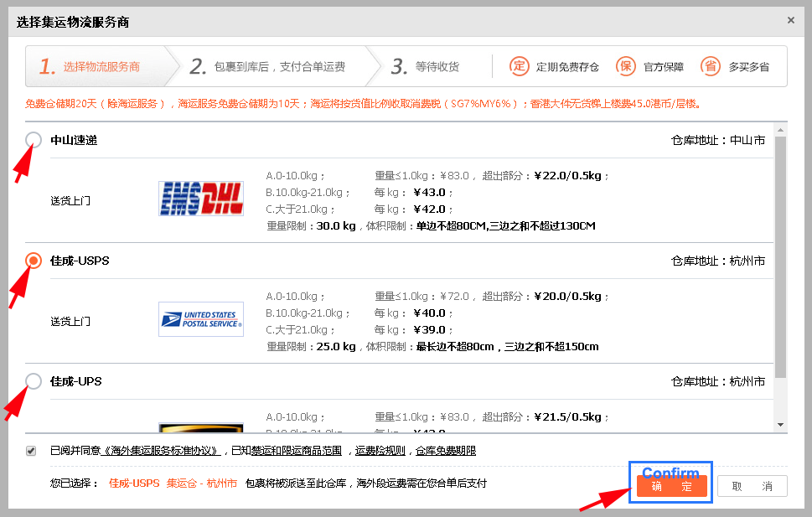This screenshot has width=812, height=517.
Task: Click the EMS DHL carrier logo
Action: point(201,199)
